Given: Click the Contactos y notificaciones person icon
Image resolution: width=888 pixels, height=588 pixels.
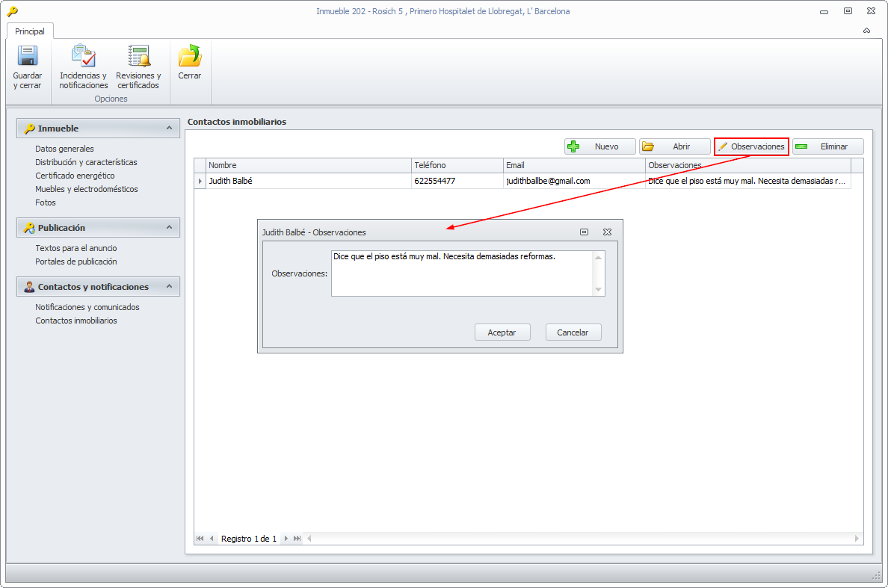Looking at the screenshot, I should [x=29, y=287].
